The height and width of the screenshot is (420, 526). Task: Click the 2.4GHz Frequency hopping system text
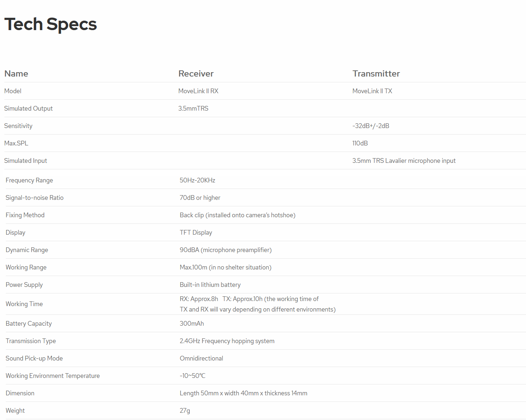(x=227, y=341)
